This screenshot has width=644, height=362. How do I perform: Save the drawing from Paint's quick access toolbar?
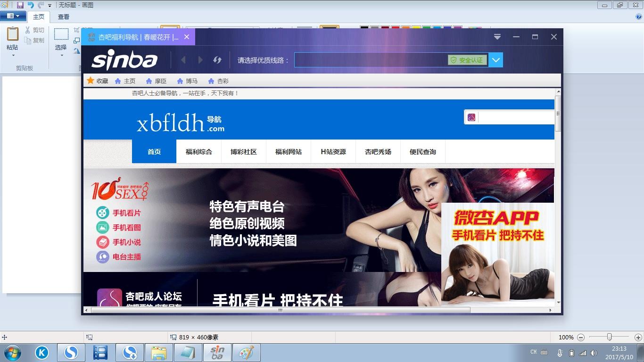[20, 5]
